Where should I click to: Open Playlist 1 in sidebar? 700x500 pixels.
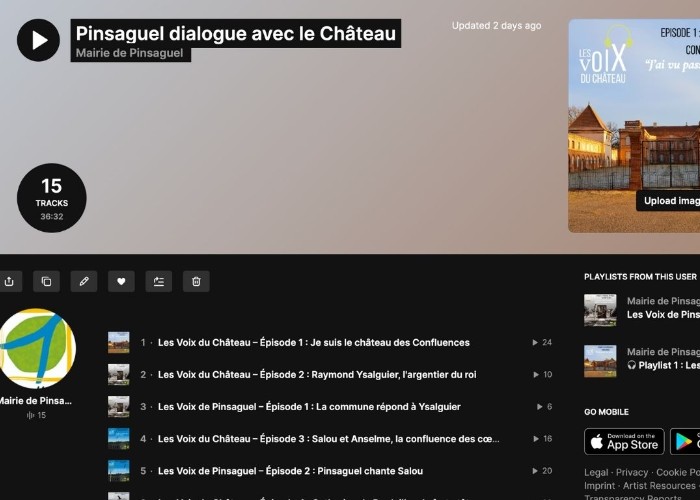pos(663,365)
